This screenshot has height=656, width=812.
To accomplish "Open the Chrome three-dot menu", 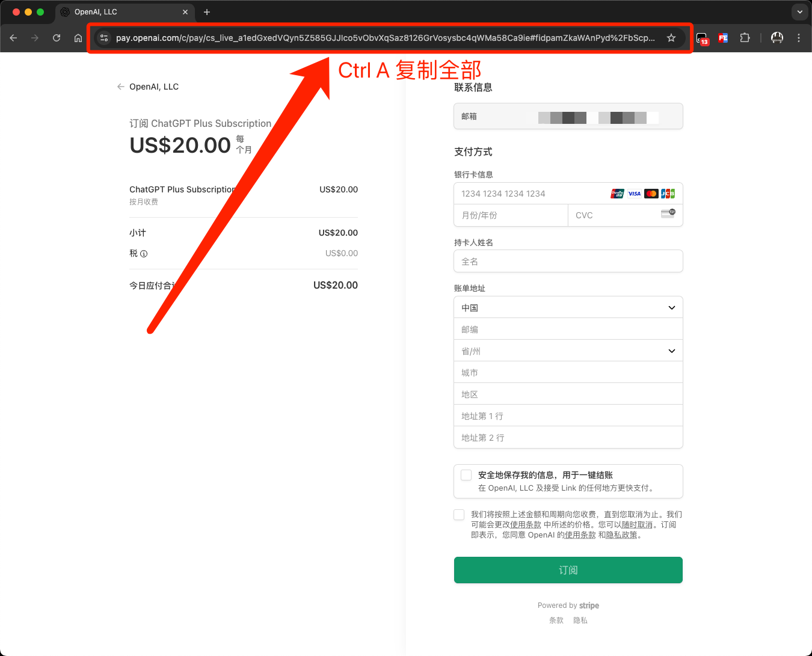I will [799, 38].
